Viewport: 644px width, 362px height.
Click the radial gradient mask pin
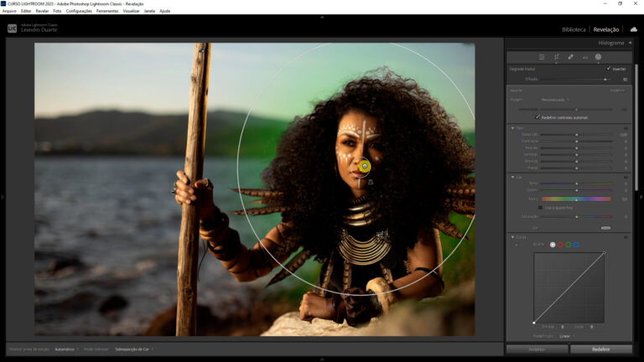365,166
